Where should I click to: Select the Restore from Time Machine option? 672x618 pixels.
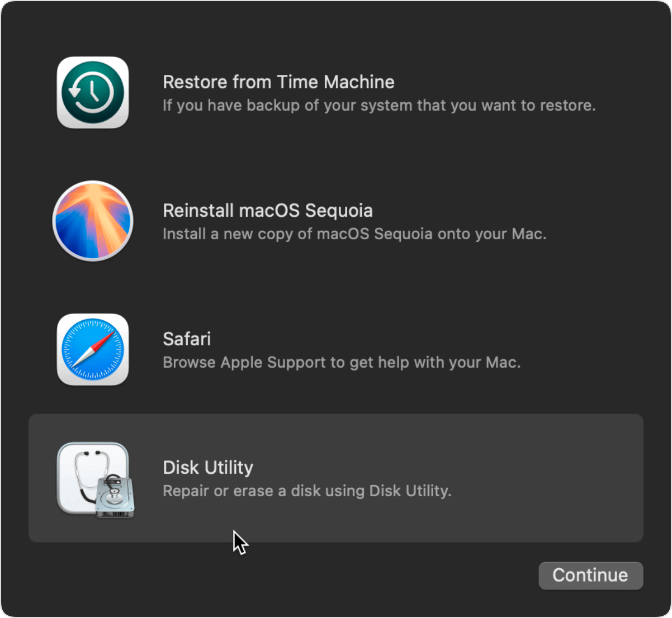point(335,92)
